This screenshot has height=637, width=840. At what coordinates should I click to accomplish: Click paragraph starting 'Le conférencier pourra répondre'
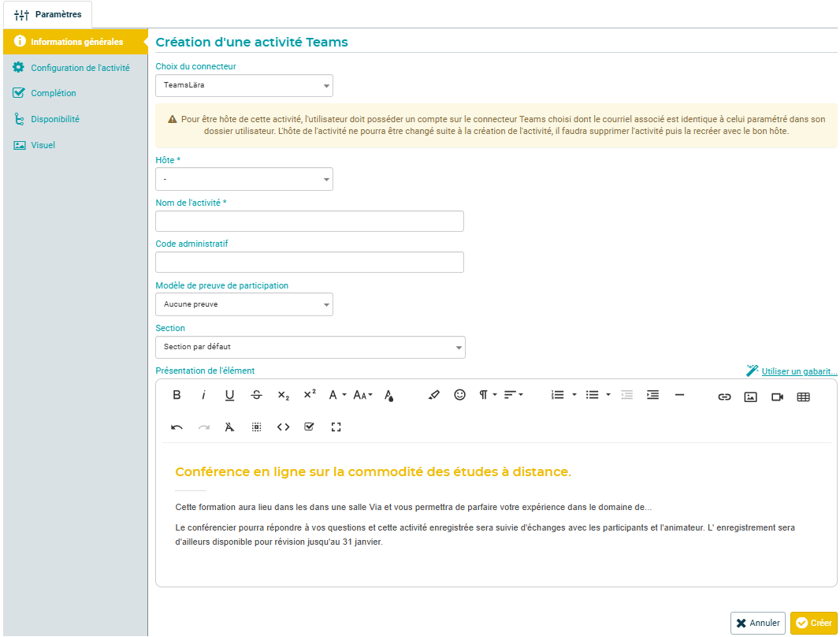(485, 535)
